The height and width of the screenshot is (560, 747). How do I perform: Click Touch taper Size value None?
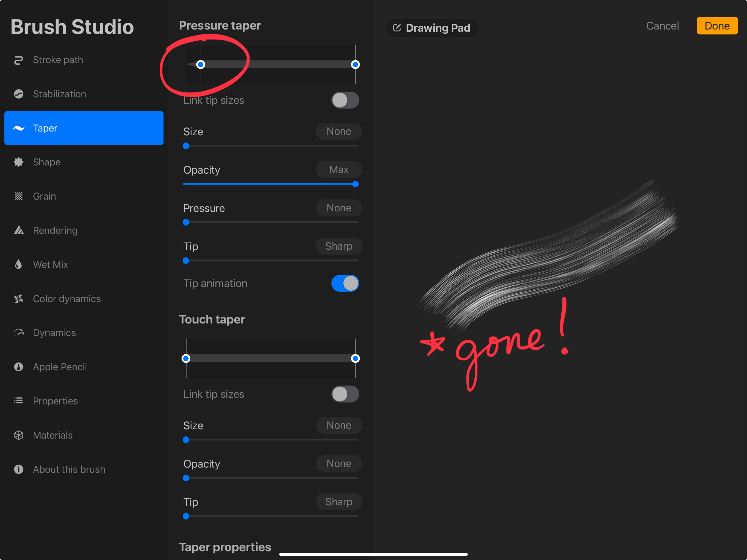[x=339, y=425]
